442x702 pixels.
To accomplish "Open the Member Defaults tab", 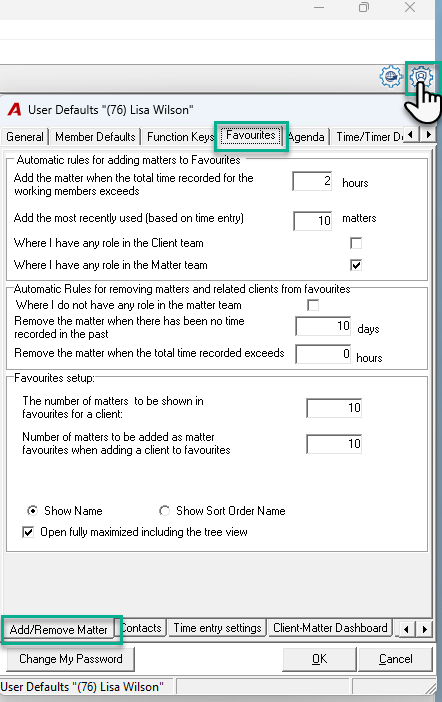I will 95,137.
